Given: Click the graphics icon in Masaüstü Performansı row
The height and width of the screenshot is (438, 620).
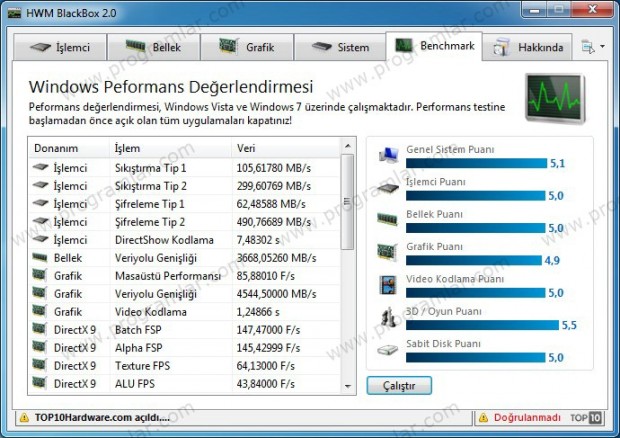Looking at the screenshot, I should point(40,274).
